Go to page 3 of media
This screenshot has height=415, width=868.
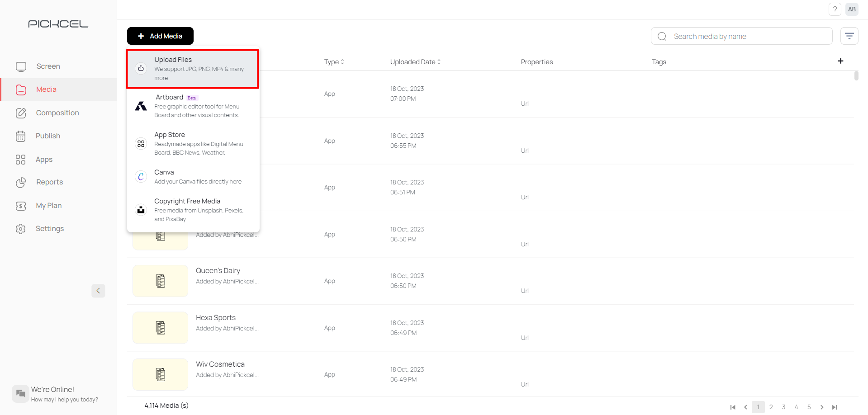pos(784,407)
